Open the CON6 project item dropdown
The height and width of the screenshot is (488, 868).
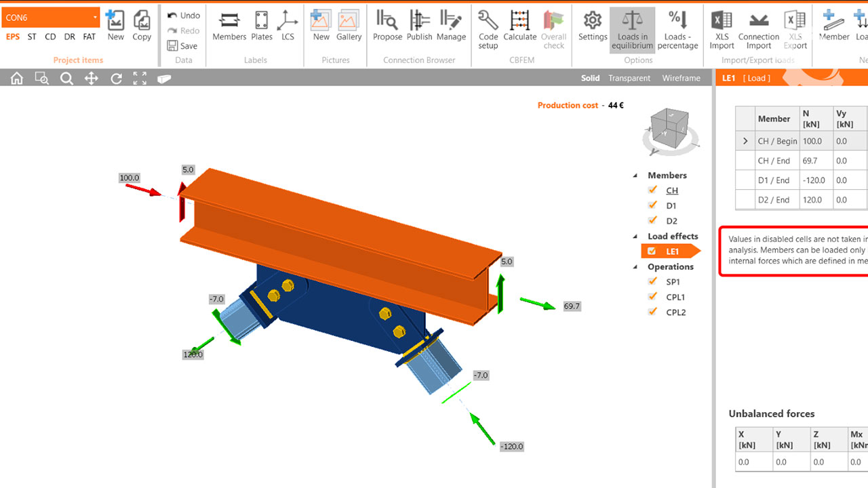[x=95, y=17]
